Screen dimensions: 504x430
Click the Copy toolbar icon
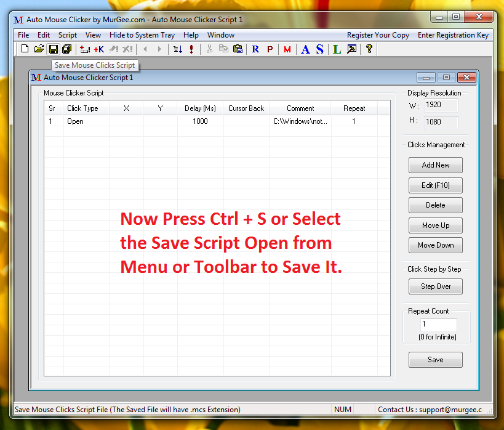coord(223,49)
